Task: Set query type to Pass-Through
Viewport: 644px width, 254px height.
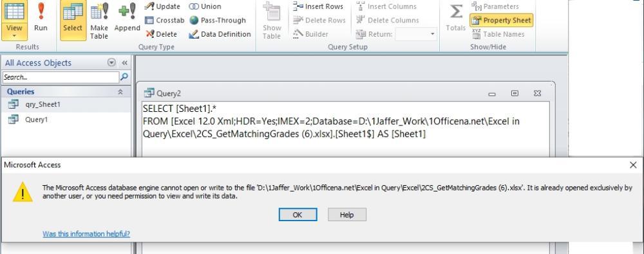Action: [x=217, y=20]
